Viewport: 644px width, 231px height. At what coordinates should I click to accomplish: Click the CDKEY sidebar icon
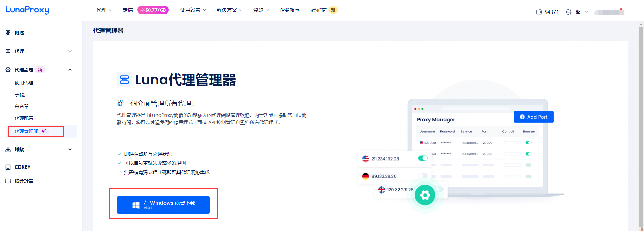click(x=8, y=167)
